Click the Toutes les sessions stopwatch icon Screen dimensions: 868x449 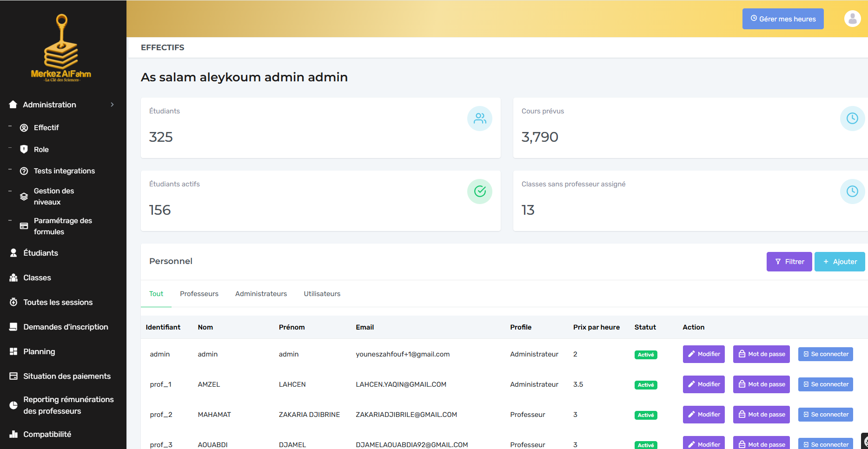click(13, 302)
